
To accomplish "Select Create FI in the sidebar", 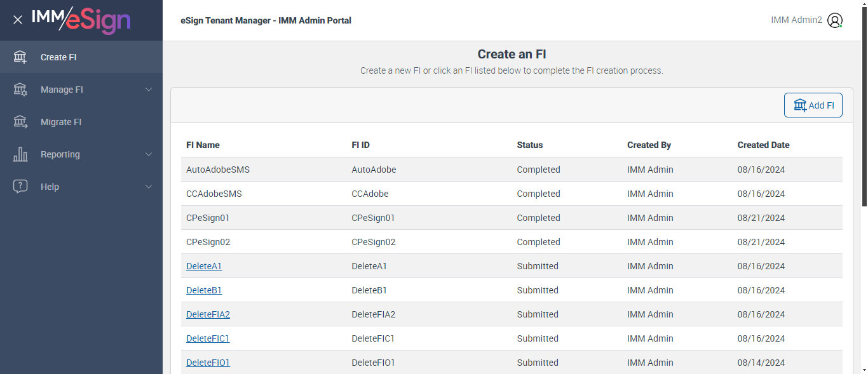I will 58,57.
